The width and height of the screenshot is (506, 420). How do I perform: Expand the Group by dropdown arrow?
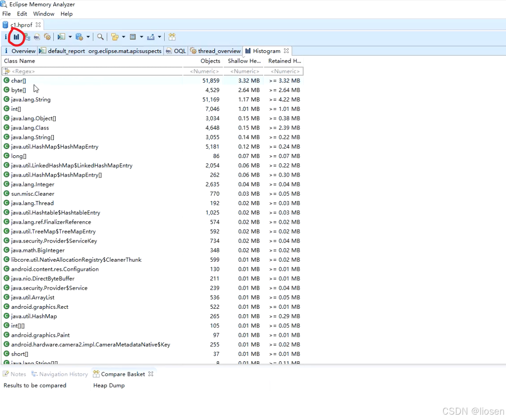coord(124,37)
